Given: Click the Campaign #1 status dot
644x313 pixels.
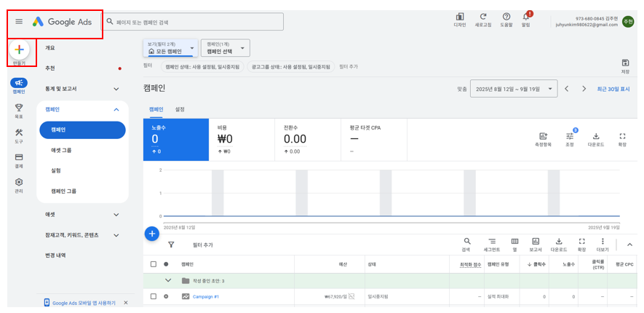Looking at the screenshot, I should coord(166,296).
